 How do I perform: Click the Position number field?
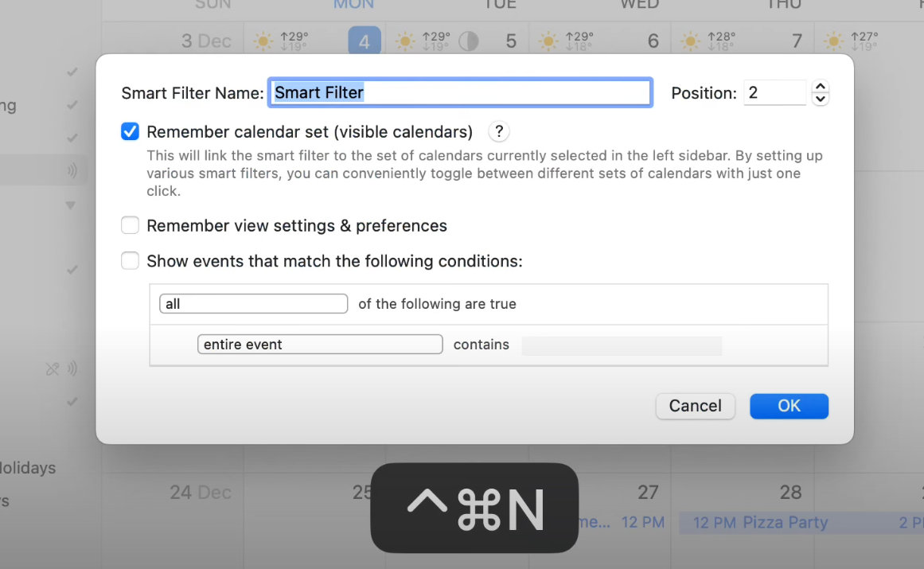(774, 93)
